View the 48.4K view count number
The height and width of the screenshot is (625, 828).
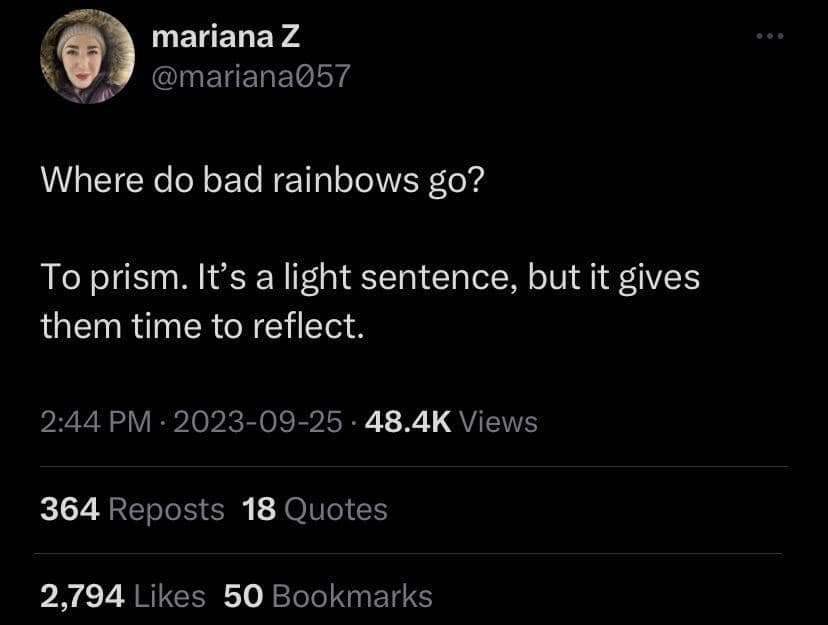(408, 422)
